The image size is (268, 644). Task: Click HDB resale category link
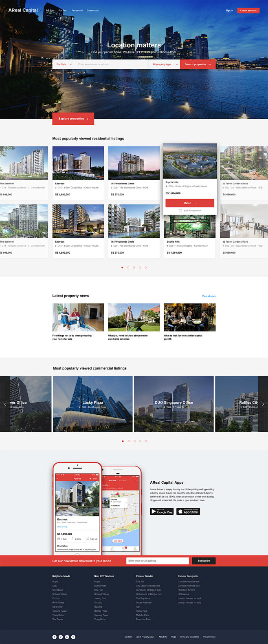pos(184,594)
